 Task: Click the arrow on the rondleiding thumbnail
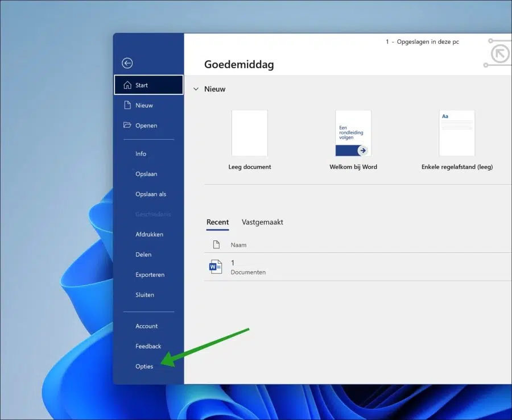point(363,151)
